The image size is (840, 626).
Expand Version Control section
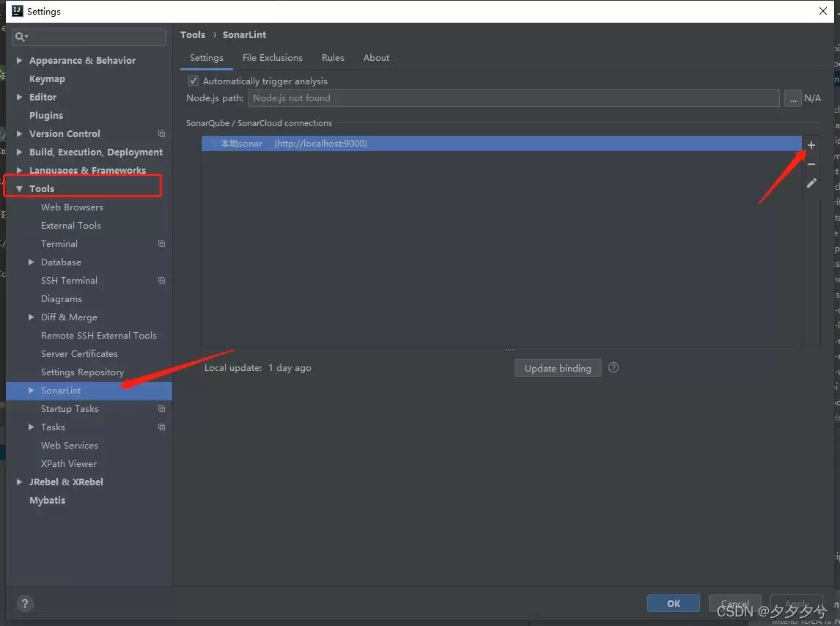[x=19, y=133]
